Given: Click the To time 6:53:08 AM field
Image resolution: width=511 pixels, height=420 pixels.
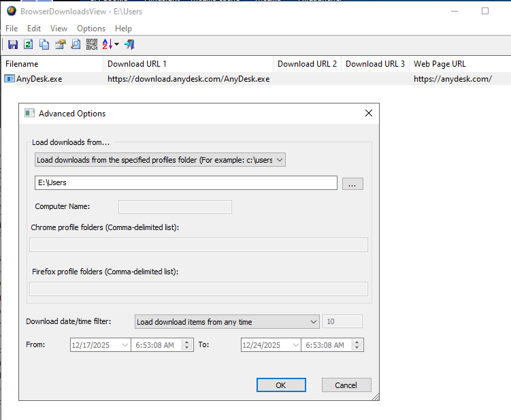Looking at the screenshot, I should [x=326, y=345].
